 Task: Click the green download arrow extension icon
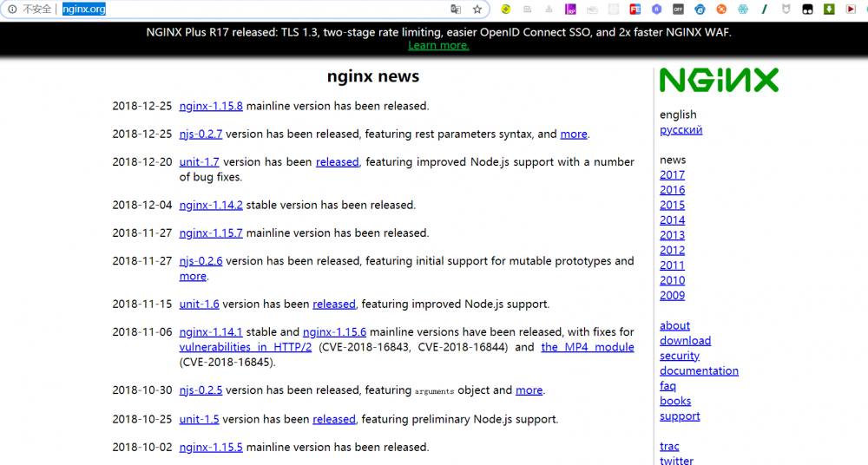pyautogui.click(x=829, y=9)
